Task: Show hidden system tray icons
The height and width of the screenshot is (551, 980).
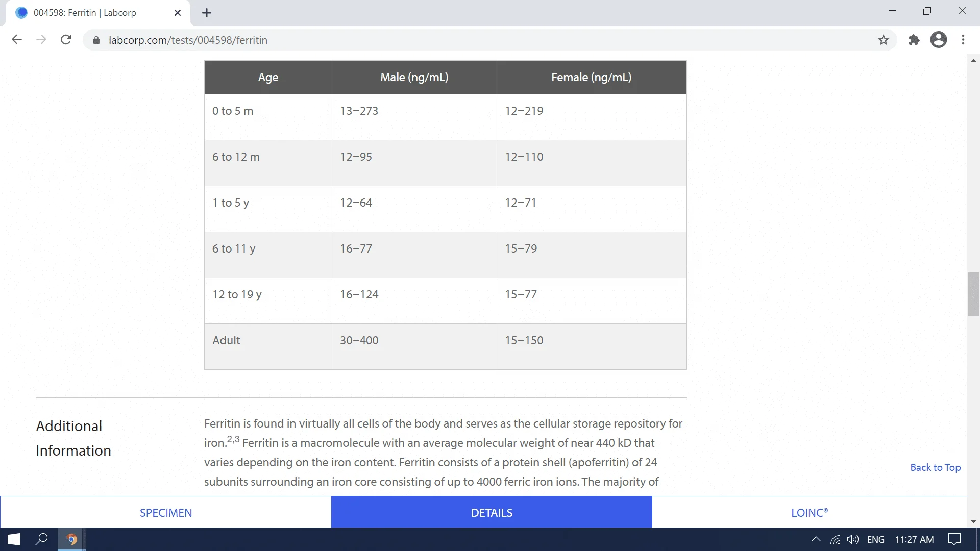Action: [816, 539]
